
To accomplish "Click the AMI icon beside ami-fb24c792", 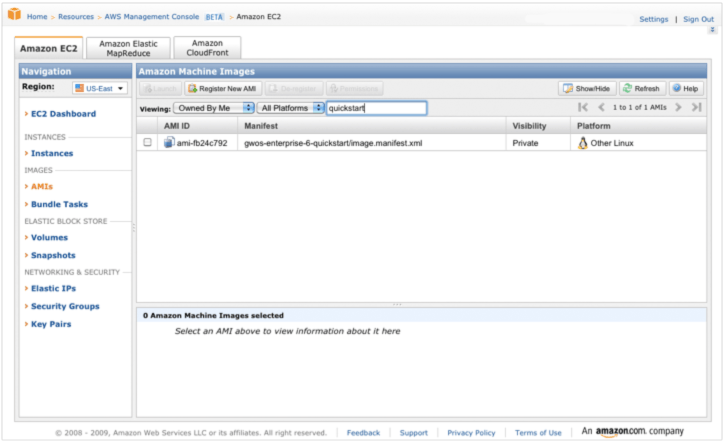I will tap(169, 142).
